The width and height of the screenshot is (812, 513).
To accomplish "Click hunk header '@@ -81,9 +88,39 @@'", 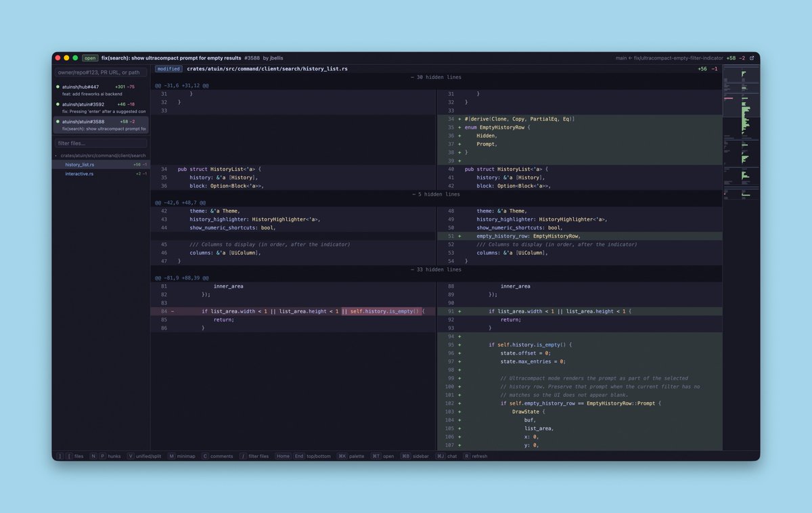I will point(181,277).
